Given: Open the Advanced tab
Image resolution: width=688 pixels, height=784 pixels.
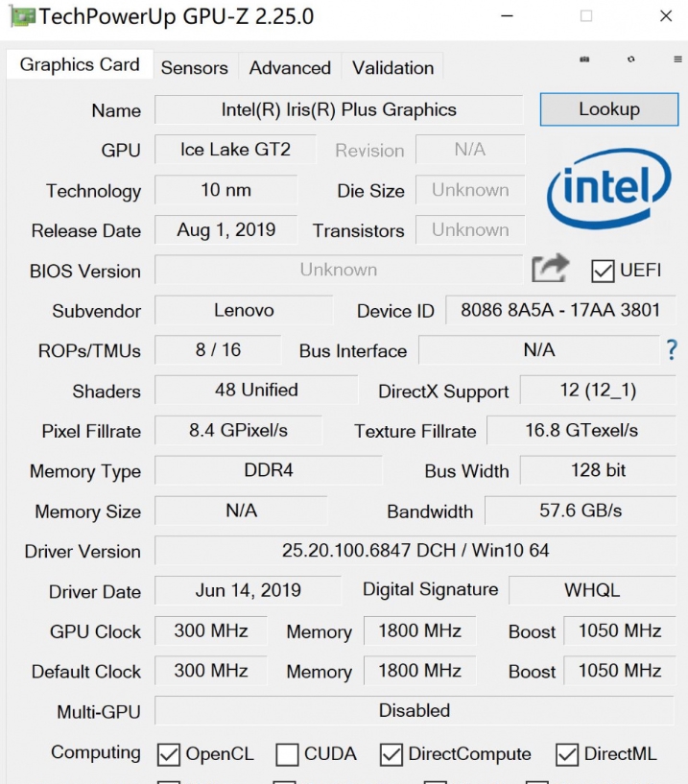Looking at the screenshot, I should pyautogui.click(x=290, y=67).
